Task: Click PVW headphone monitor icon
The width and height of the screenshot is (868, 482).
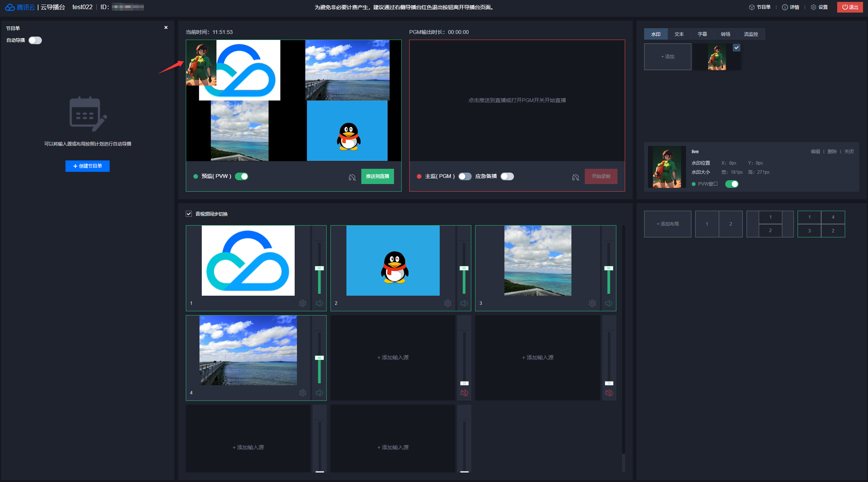Action: pyautogui.click(x=352, y=177)
